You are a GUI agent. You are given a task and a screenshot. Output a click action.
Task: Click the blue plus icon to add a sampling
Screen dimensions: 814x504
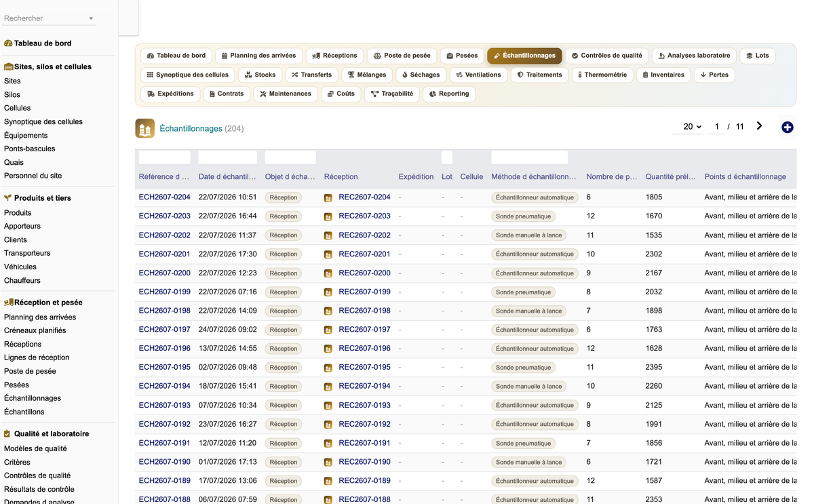[787, 127]
